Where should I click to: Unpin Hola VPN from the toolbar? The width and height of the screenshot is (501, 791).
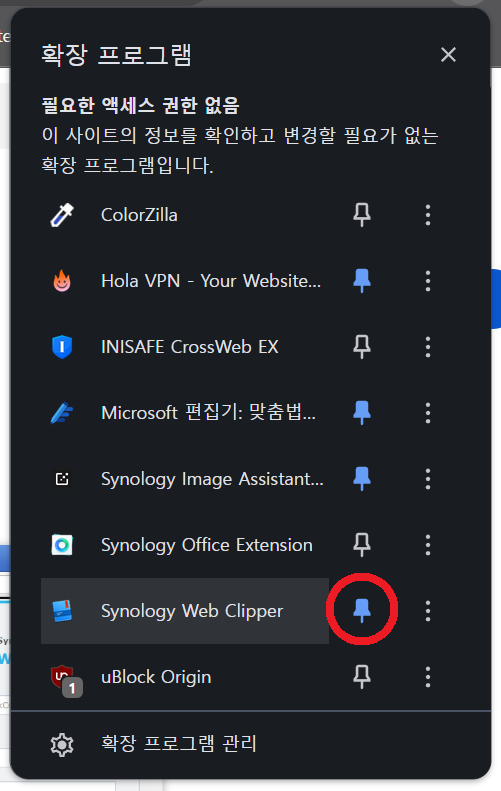(362, 281)
